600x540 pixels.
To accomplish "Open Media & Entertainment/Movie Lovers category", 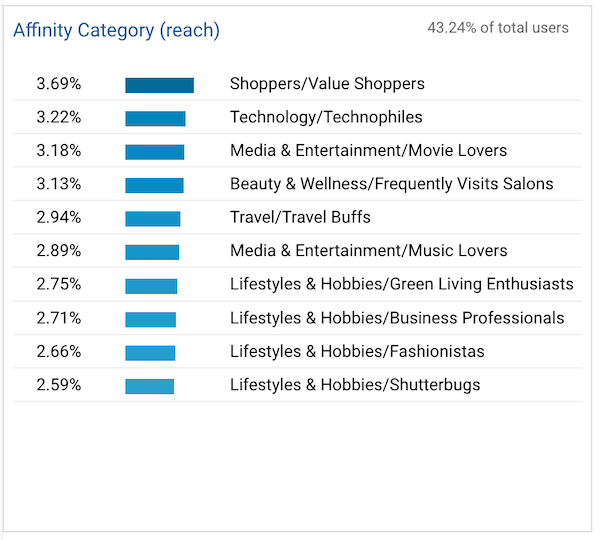I will click(x=368, y=151).
